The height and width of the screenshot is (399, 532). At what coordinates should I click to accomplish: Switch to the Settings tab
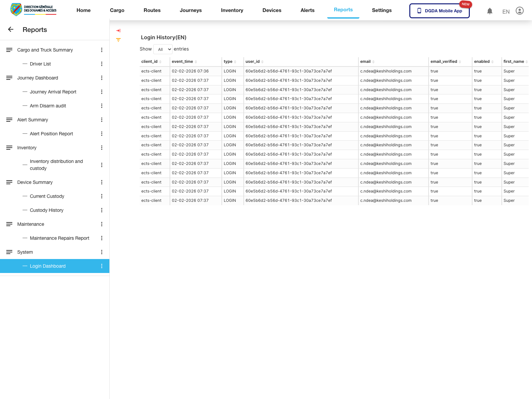point(382,10)
